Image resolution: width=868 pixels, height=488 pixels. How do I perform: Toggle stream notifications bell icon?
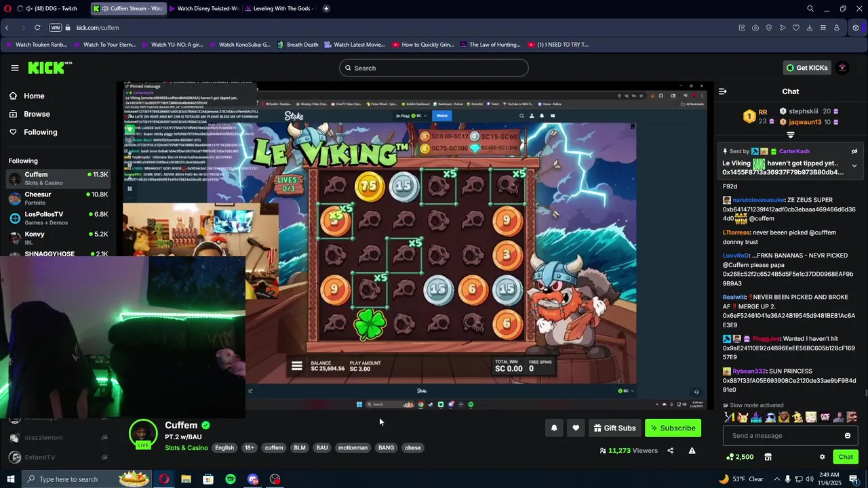tap(554, 428)
